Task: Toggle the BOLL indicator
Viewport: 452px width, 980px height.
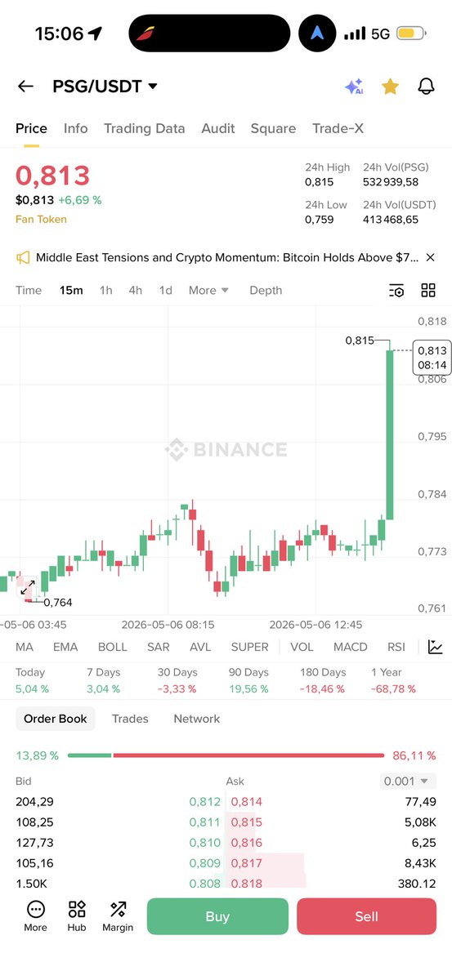Action: (x=113, y=647)
